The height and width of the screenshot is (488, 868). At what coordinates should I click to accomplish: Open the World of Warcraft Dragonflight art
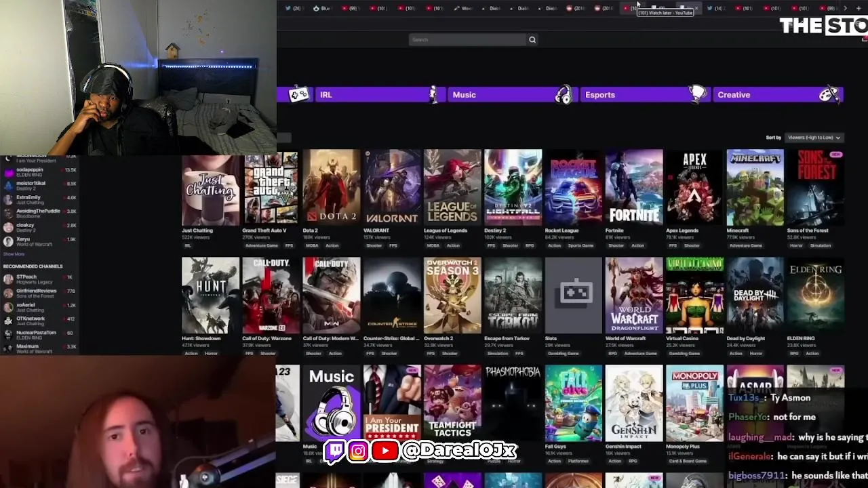pos(634,296)
